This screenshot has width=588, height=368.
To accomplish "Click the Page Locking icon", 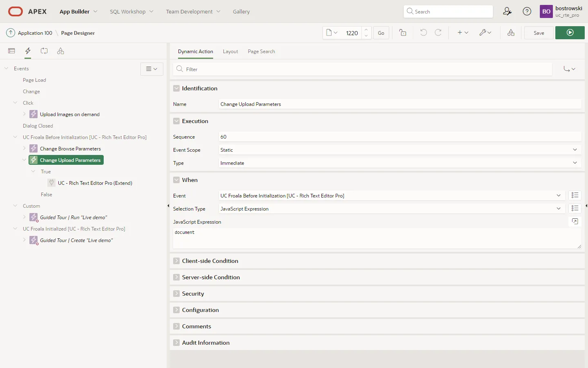I will point(403,33).
